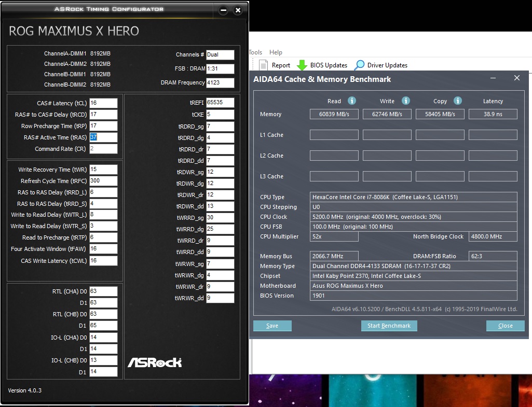Click the green BIOS Updates arrow icon
Viewport: 532px width, 407px height.
[x=302, y=65]
